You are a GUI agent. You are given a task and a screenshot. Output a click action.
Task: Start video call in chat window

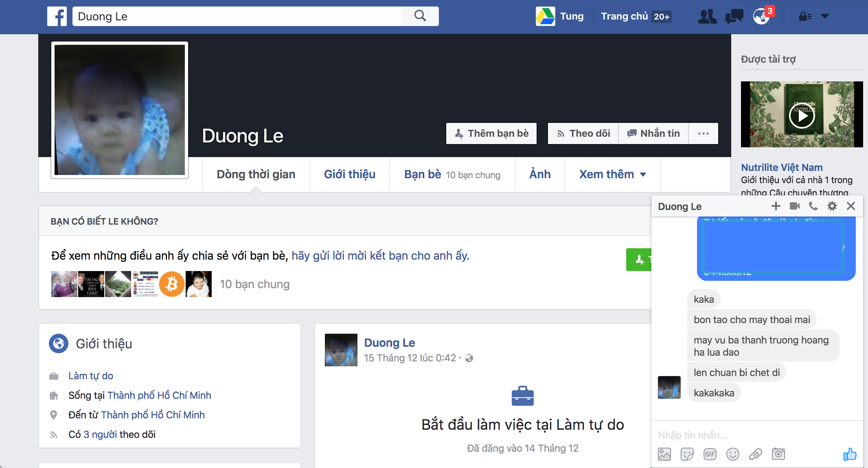coord(794,206)
